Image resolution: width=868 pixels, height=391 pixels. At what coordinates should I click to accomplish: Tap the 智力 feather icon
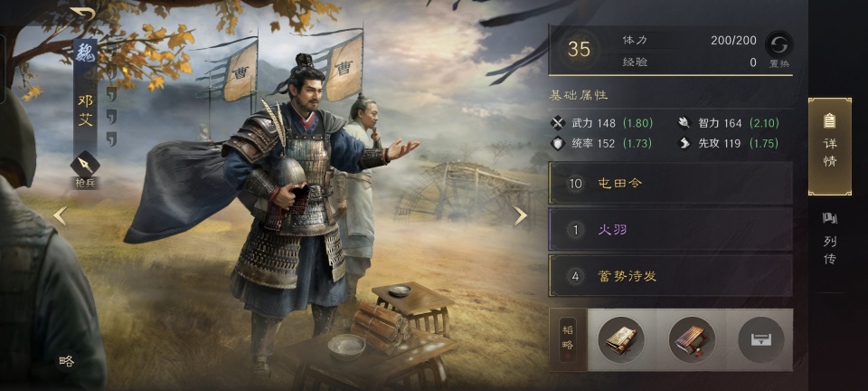[684, 123]
